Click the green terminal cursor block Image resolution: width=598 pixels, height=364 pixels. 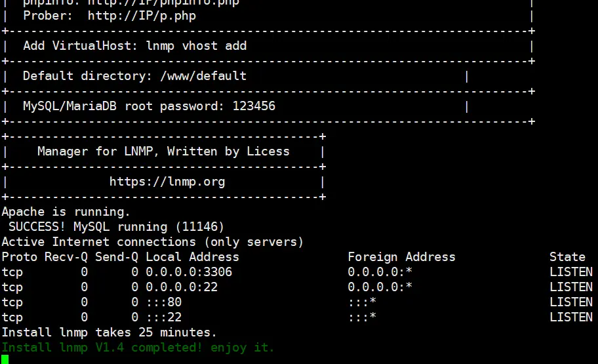5,359
